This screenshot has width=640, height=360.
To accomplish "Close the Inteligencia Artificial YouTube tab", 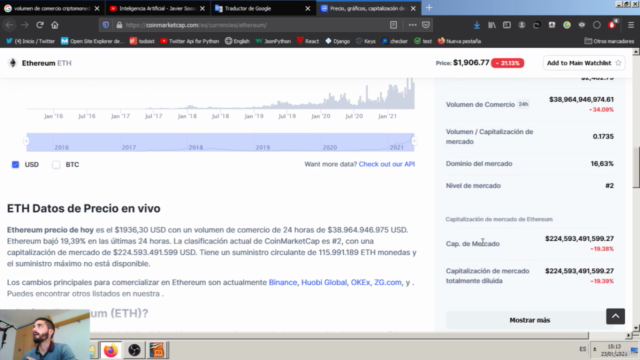I will click(x=202, y=8).
